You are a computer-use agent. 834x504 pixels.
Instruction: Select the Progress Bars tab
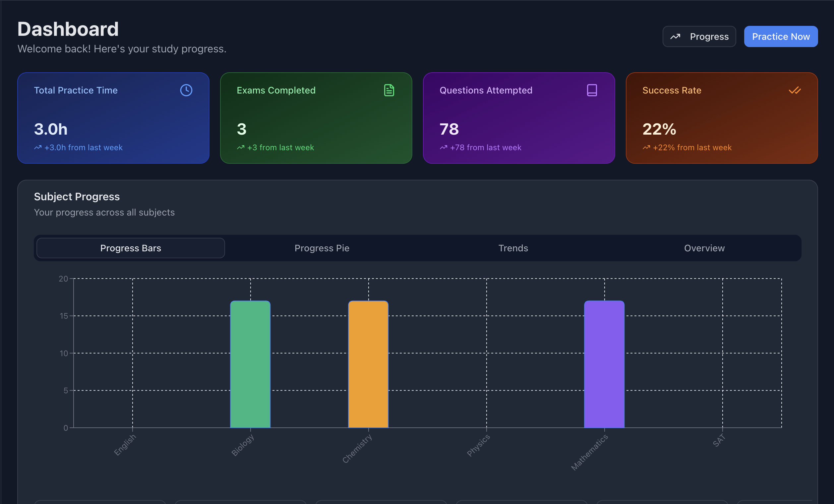pyautogui.click(x=131, y=248)
